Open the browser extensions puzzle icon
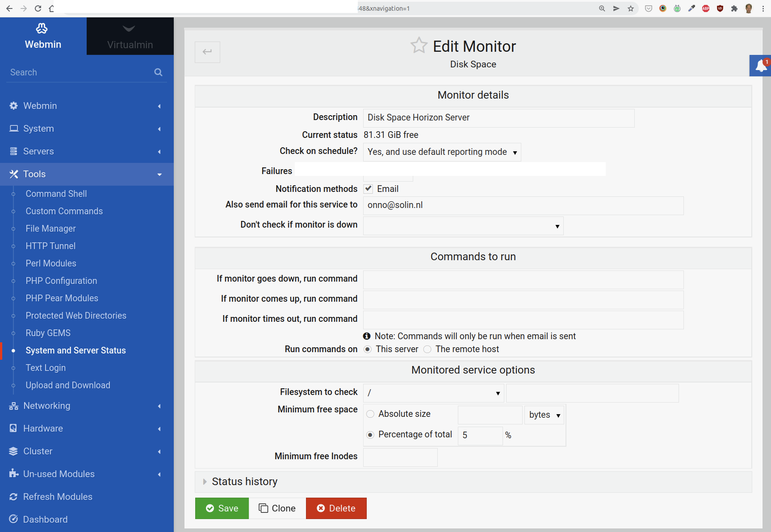The height and width of the screenshot is (532, 771). click(x=734, y=8)
